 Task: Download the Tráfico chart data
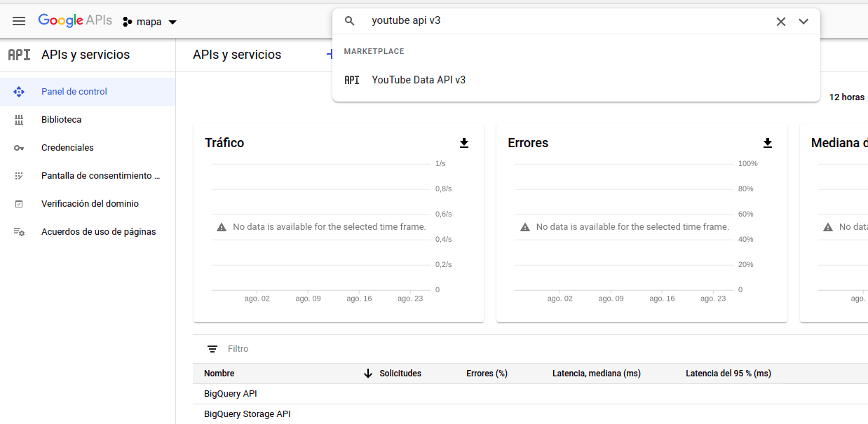464,143
